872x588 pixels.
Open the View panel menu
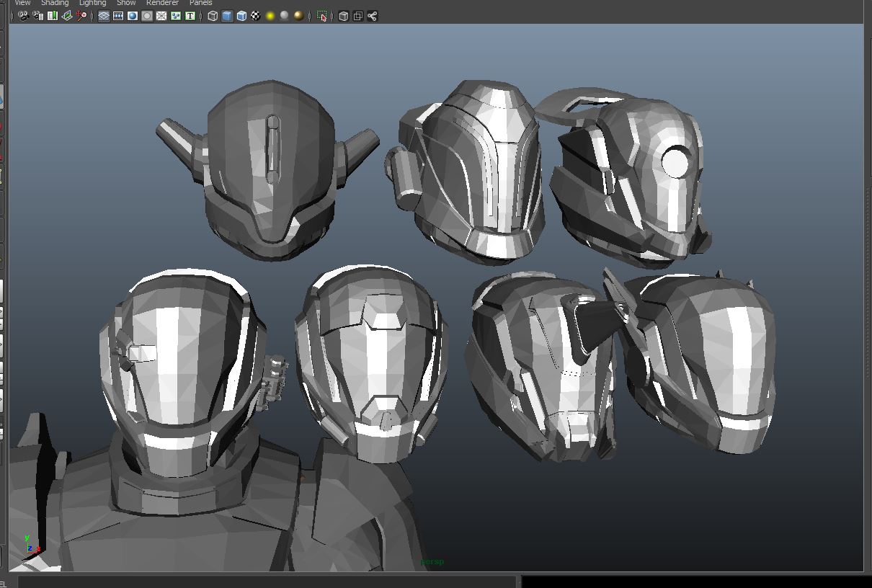point(22,3)
